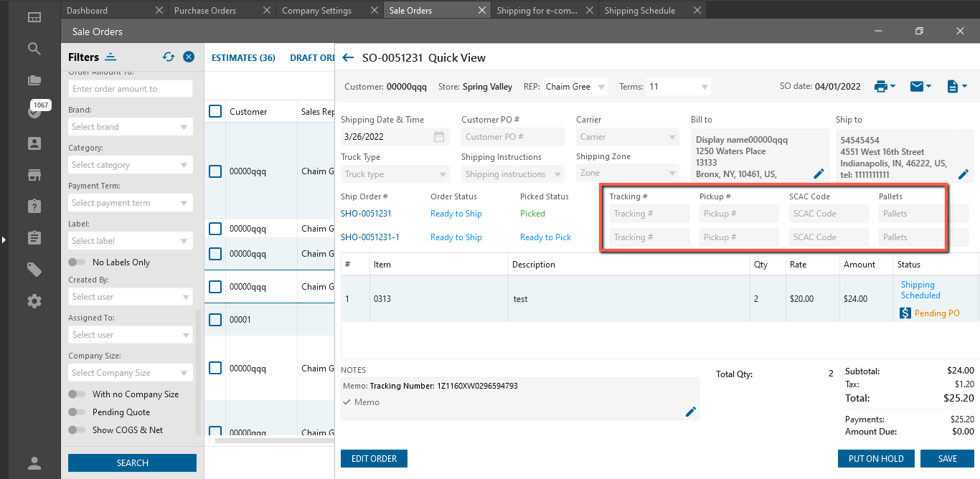This screenshot has height=479, width=980.
Task: Check the box for customer 00001
Action: point(215,320)
